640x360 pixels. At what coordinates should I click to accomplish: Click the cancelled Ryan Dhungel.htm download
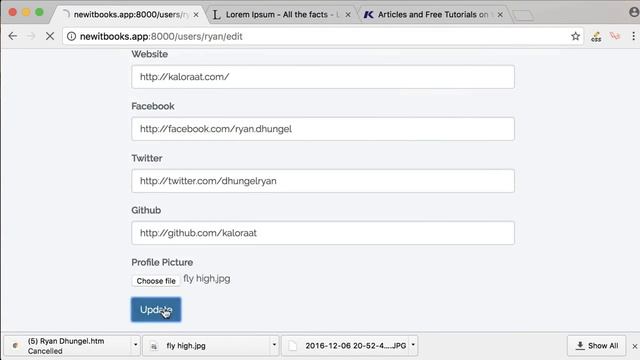[x=68, y=346]
